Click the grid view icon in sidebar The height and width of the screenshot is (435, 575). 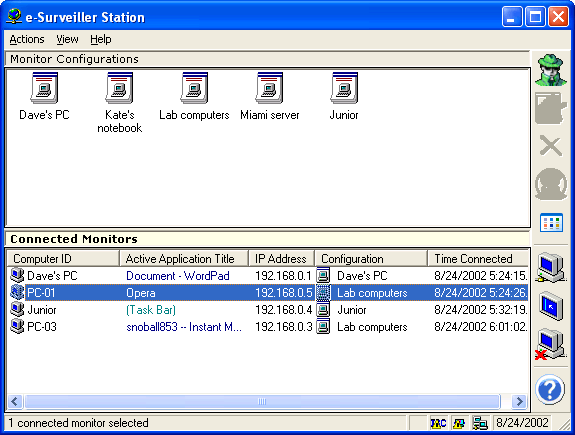point(551,223)
